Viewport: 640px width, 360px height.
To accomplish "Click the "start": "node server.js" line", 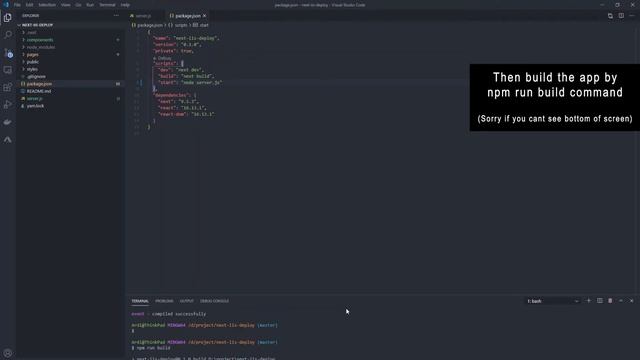I will [x=190, y=82].
